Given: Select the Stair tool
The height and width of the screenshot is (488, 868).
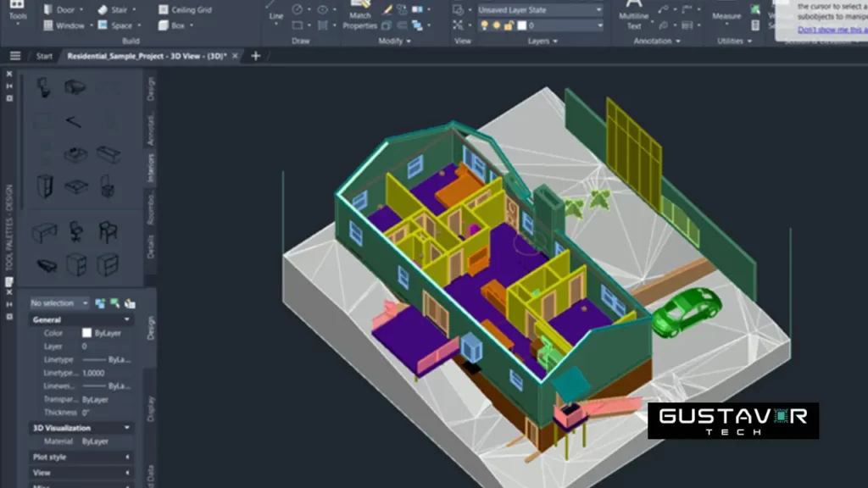Looking at the screenshot, I should click(x=119, y=9).
